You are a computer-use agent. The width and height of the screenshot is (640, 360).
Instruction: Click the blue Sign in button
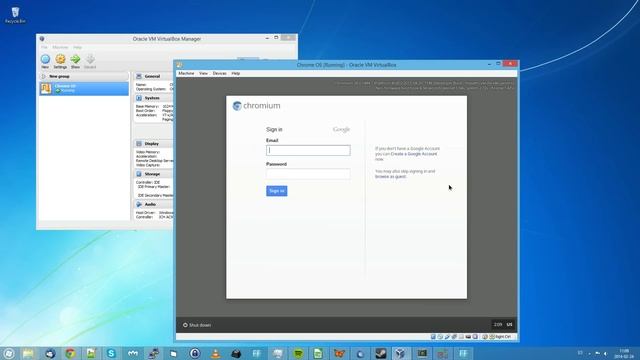pos(277,191)
